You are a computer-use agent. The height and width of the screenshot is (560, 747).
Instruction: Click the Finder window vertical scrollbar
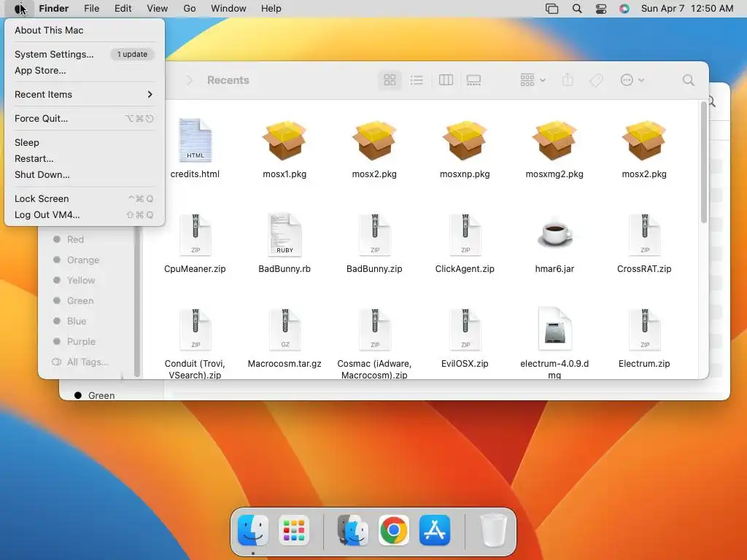[x=704, y=162]
